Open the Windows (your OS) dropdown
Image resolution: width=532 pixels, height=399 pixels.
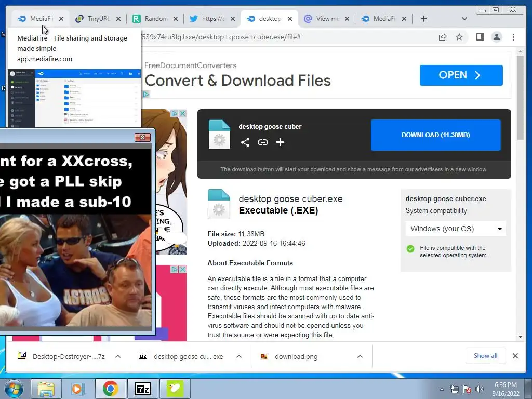(456, 229)
